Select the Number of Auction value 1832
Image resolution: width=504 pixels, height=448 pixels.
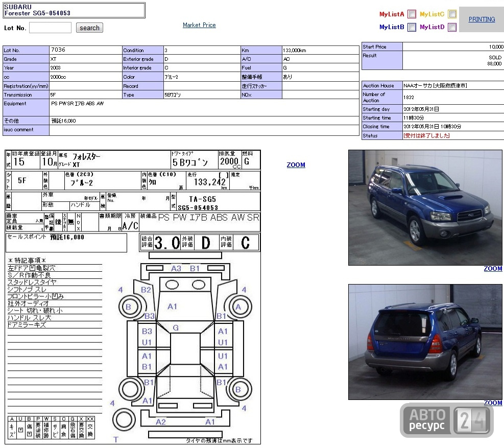[x=409, y=98]
